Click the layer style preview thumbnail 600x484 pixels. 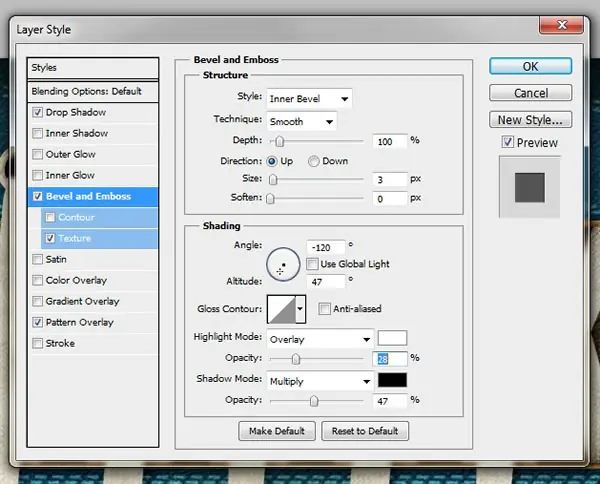(530, 187)
